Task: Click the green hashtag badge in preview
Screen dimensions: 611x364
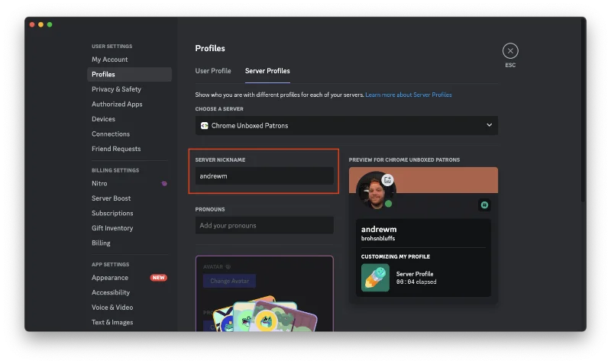Action: coord(484,205)
